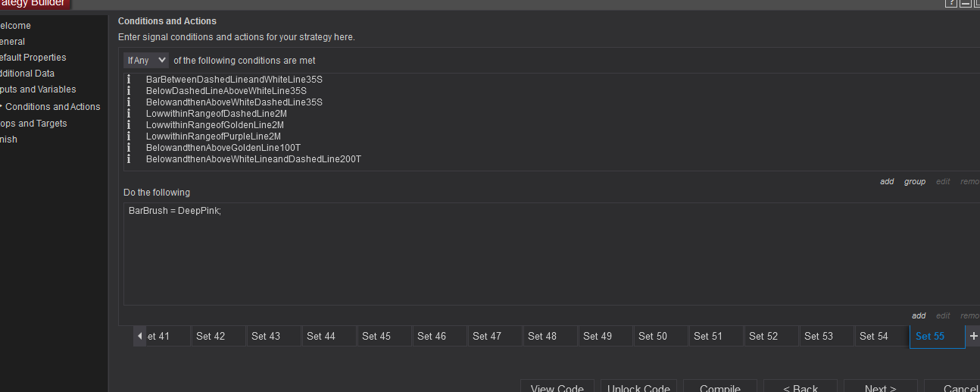
Task: Click info icon beside BelowDashedLineAboveWhiteLine35S
Action: 129,91
